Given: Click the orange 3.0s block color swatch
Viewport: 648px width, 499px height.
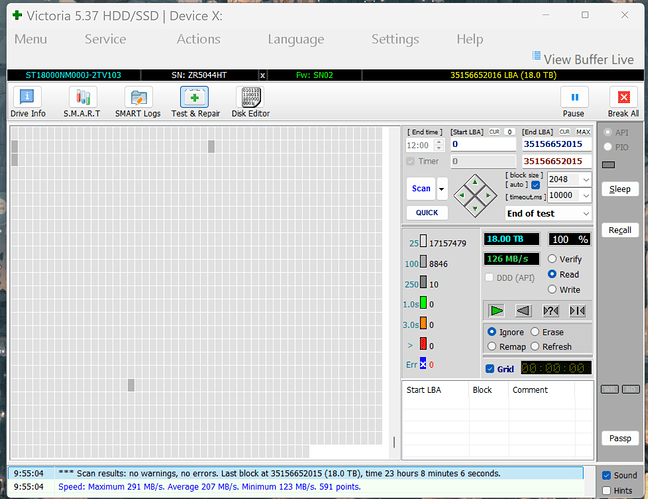Looking at the screenshot, I should click(x=423, y=323).
